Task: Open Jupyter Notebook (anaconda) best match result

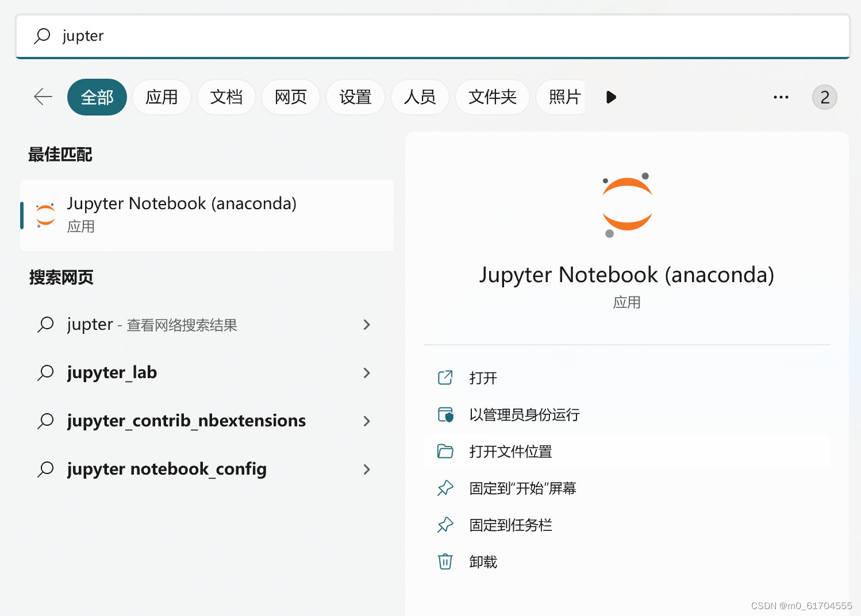Action: click(207, 215)
